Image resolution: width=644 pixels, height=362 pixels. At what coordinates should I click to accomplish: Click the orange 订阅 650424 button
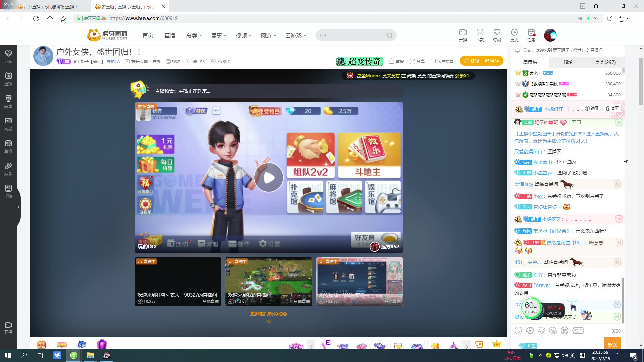(481, 61)
